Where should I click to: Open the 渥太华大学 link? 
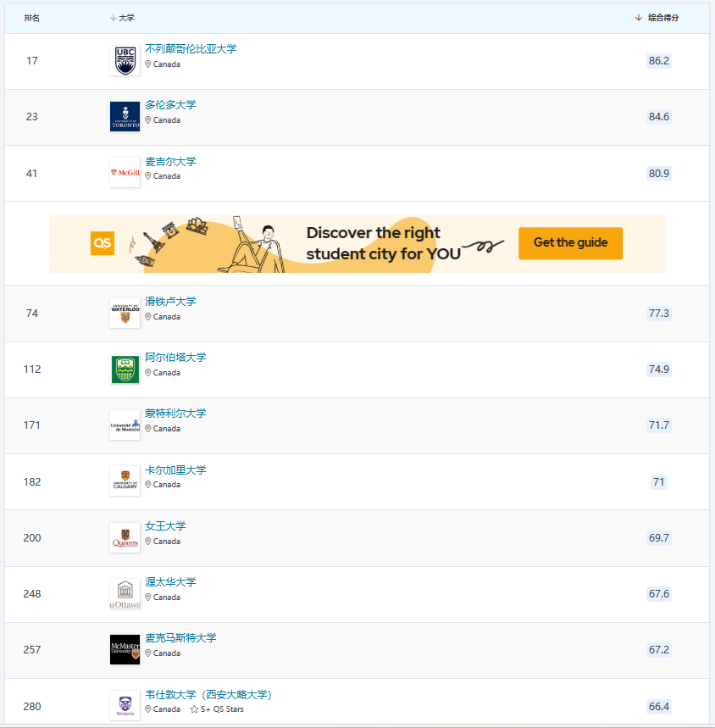click(170, 581)
